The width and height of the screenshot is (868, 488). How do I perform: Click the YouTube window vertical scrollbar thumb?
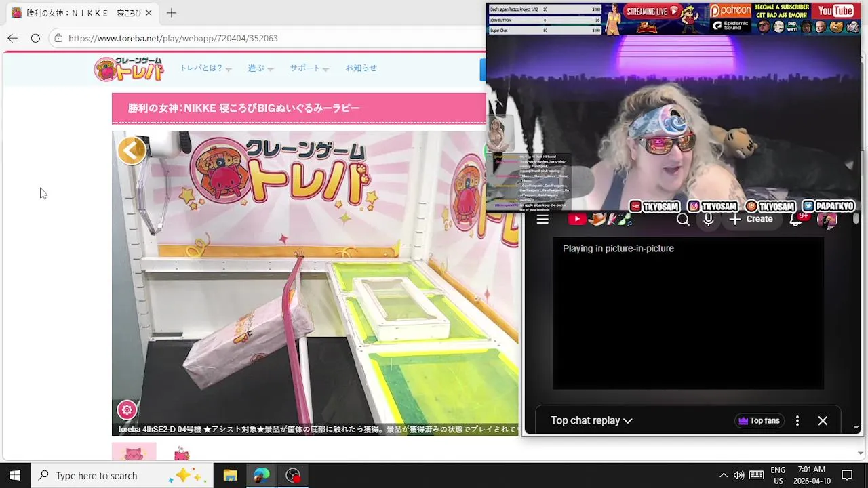856,219
